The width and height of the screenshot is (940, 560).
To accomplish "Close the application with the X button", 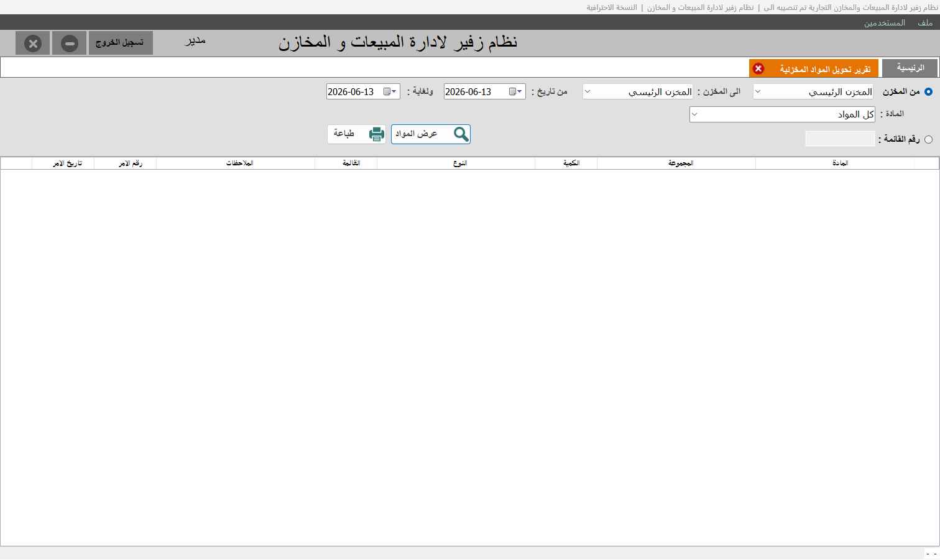I will pos(33,44).
